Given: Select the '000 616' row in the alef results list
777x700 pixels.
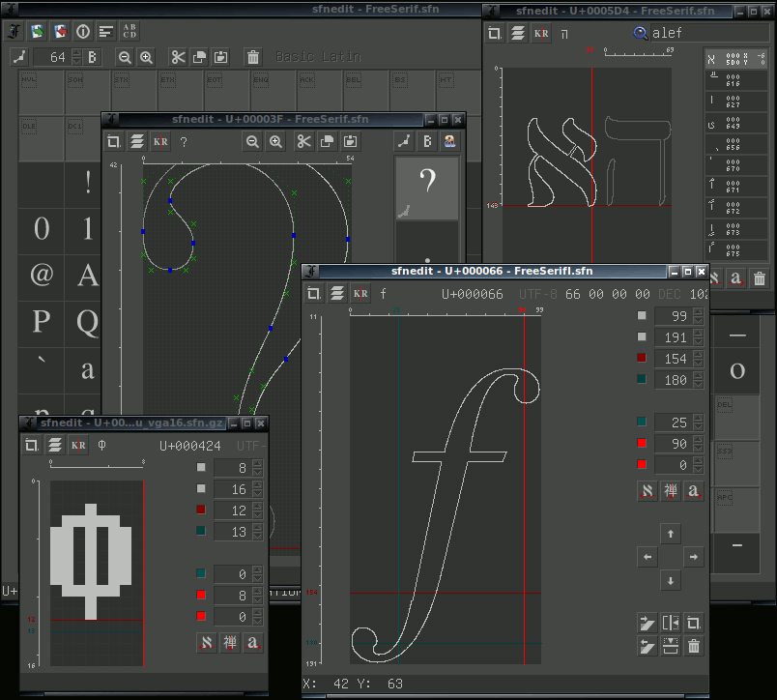Looking at the screenshot, I should point(735,80).
